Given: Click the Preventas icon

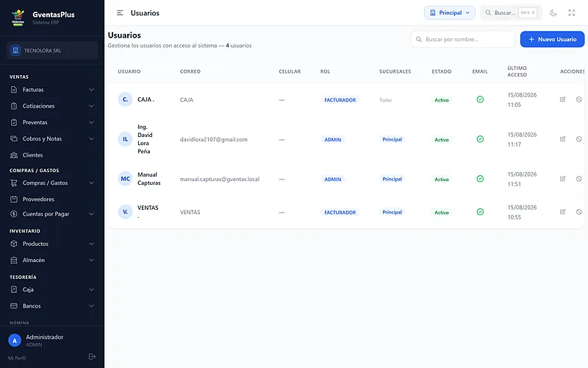Looking at the screenshot, I should point(14,122).
